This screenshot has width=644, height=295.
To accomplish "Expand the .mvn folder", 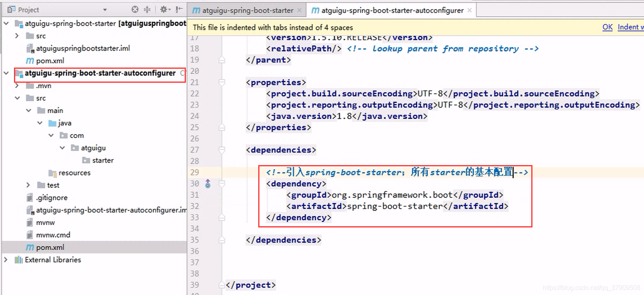I will [x=17, y=86].
